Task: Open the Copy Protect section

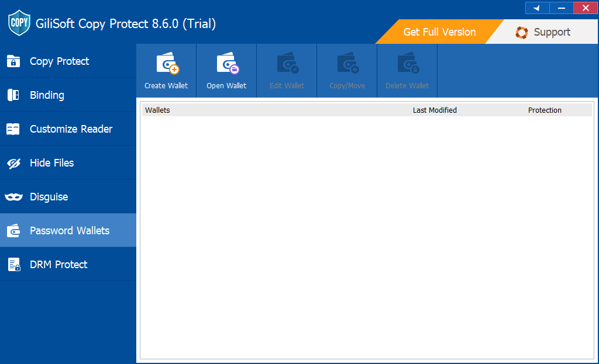Action: [x=68, y=61]
